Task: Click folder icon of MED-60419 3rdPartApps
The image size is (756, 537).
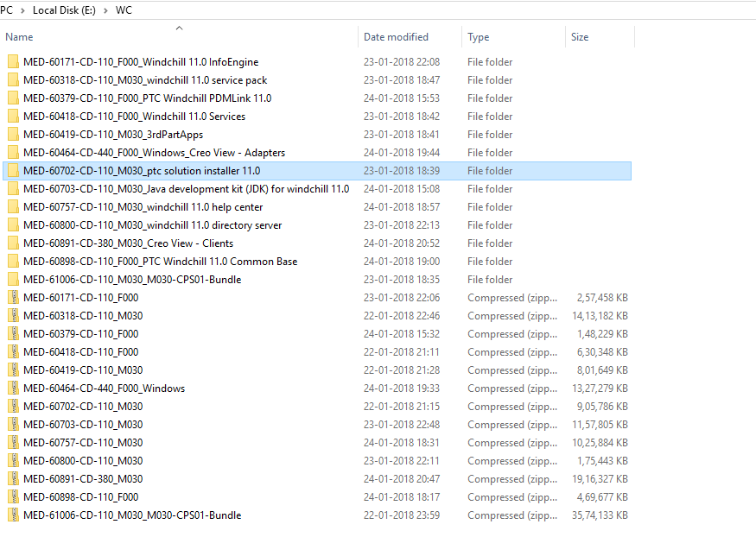Action: (14, 135)
